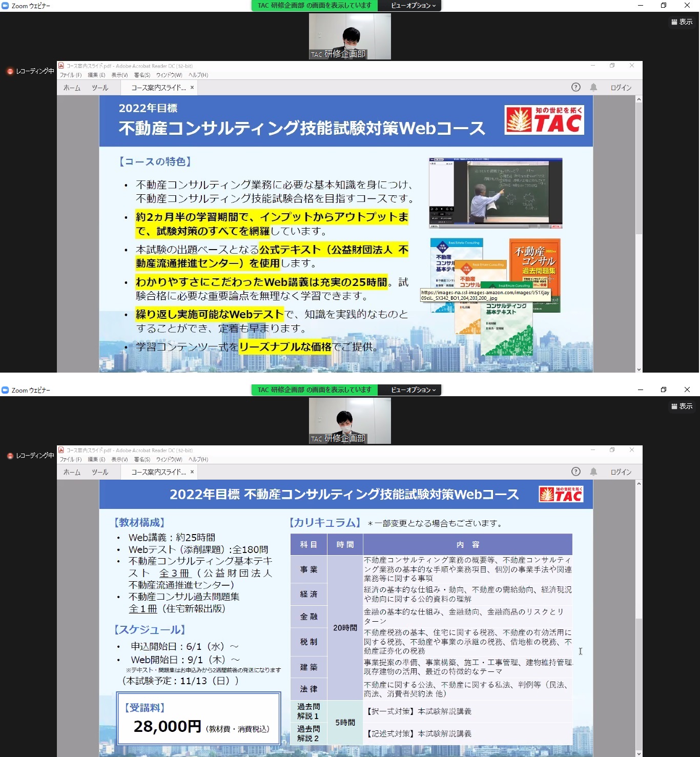Click highlighted リーズナブルな価格 text
This screenshot has width=700, height=757.
click(285, 347)
